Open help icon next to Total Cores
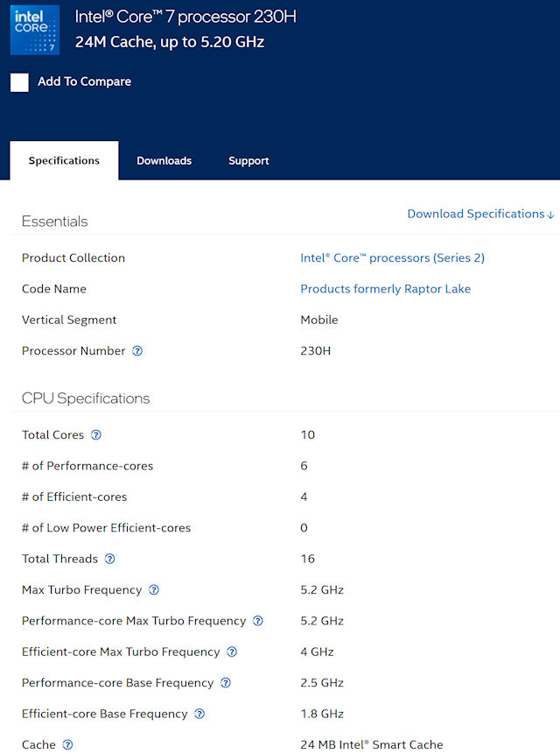Viewport: 560px width, 754px height. point(96,434)
